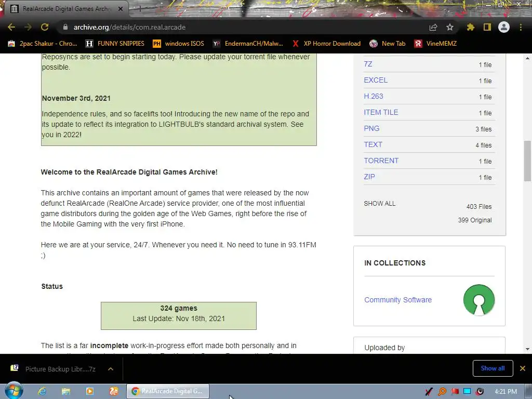Open the VineMEMZ bookmark
532x399 pixels.
click(436, 44)
